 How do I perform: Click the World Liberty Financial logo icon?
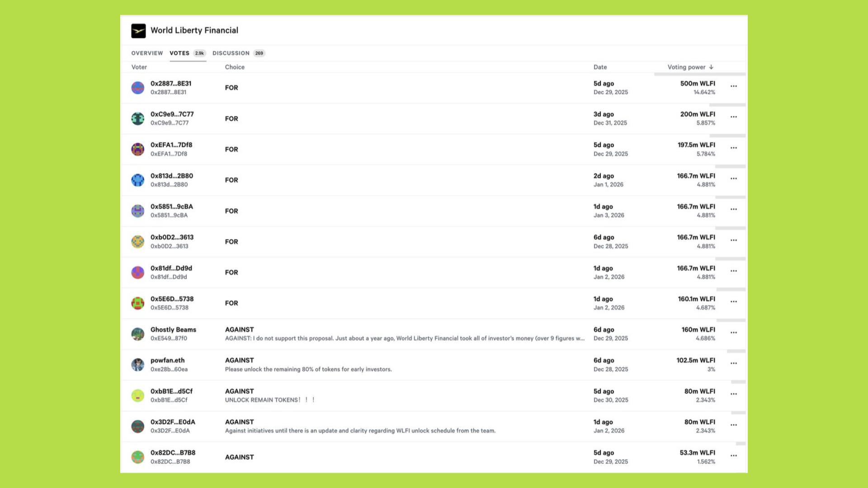point(138,31)
